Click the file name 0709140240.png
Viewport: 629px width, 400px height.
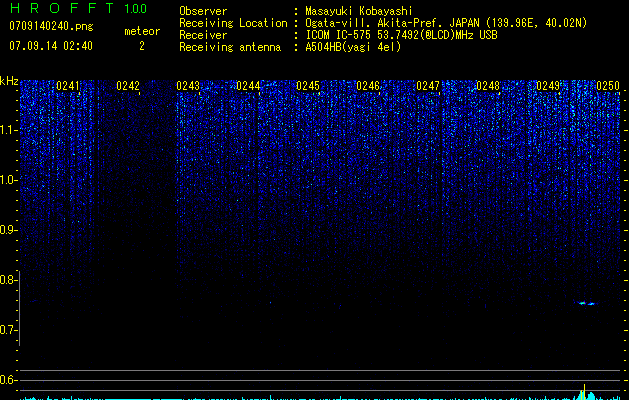[x=51, y=26]
